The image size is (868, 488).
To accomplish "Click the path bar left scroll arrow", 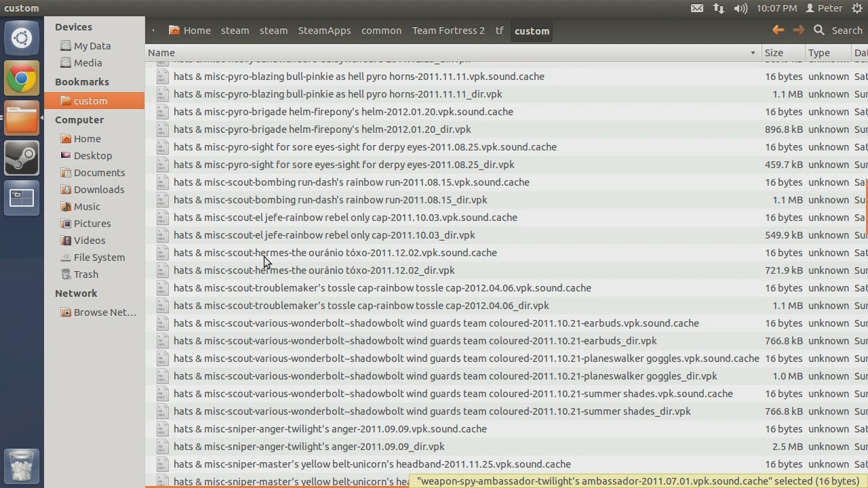I will click(x=154, y=30).
